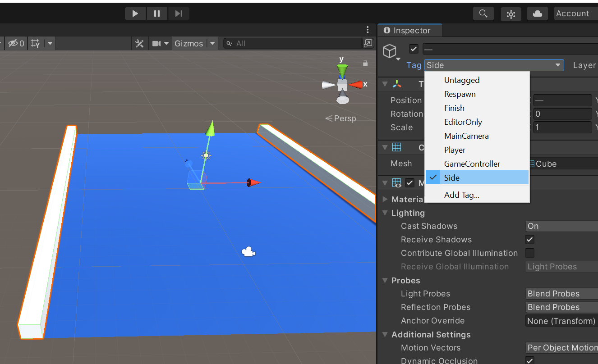Screen dimensions: 598x364
Task: Collapse the Transform component
Action: pos(385,84)
